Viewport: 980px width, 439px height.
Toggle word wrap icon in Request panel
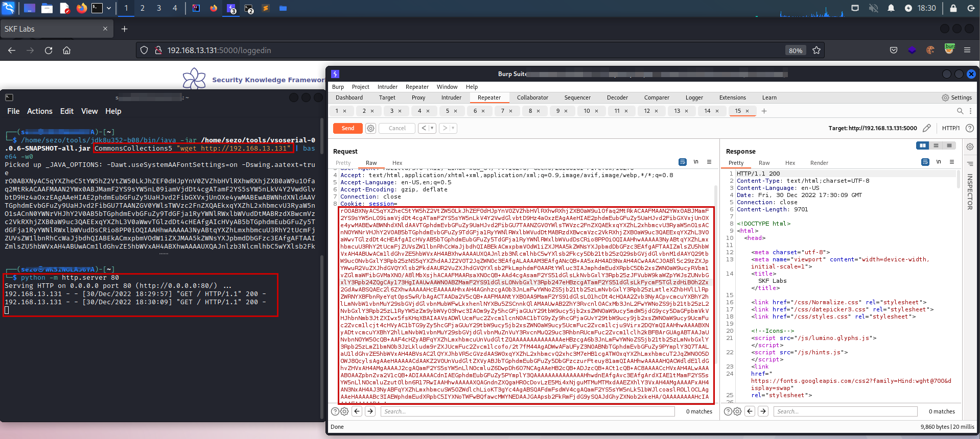click(683, 162)
